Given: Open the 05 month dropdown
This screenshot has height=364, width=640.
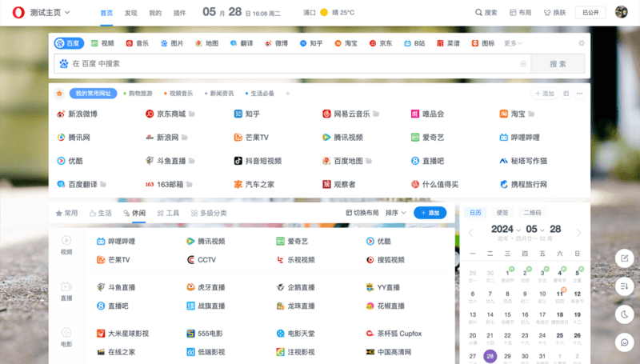Looking at the screenshot, I should coord(534,229).
